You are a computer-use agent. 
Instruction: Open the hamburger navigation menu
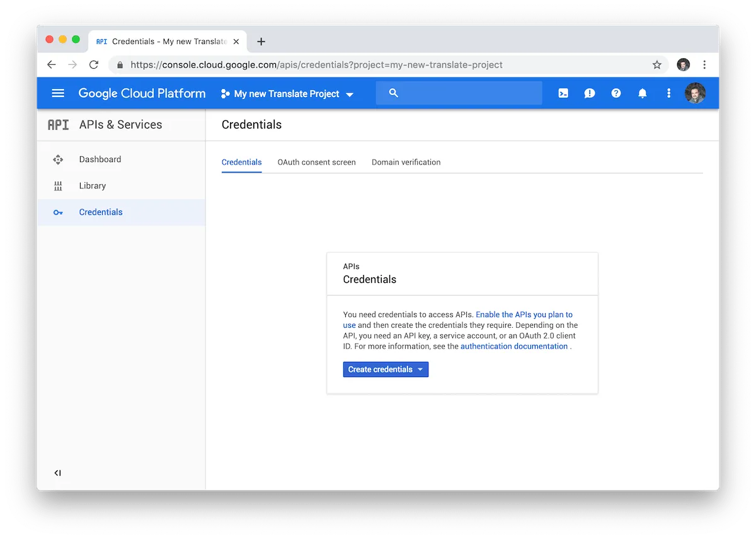pos(58,93)
